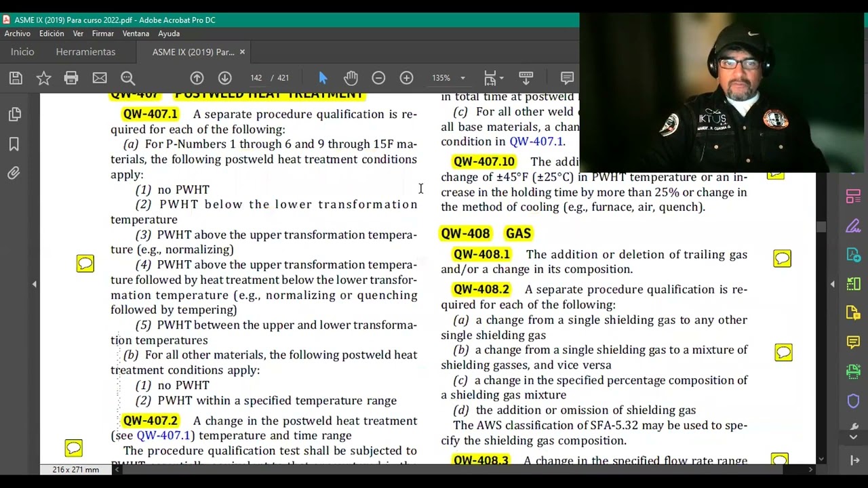Open the attachments paperclip panel
The height and width of the screenshot is (488, 868).
click(14, 174)
